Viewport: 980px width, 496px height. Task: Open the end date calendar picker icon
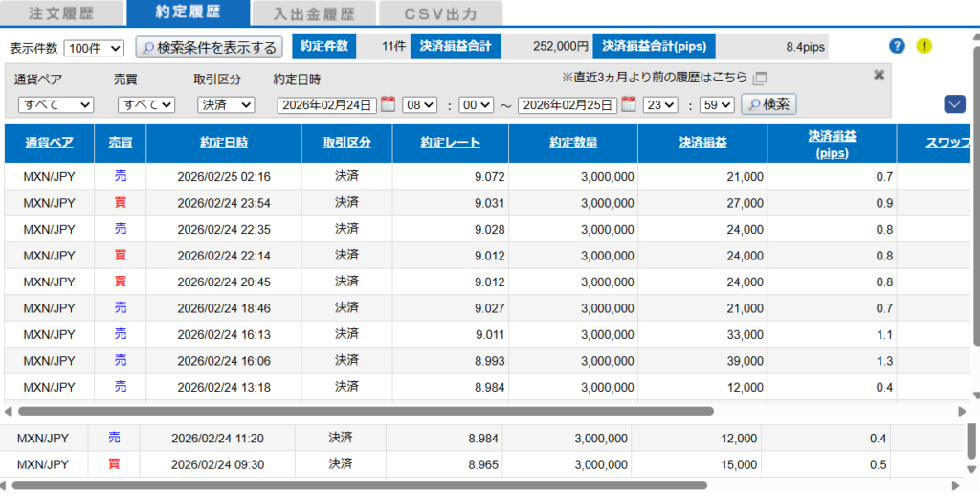point(628,104)
